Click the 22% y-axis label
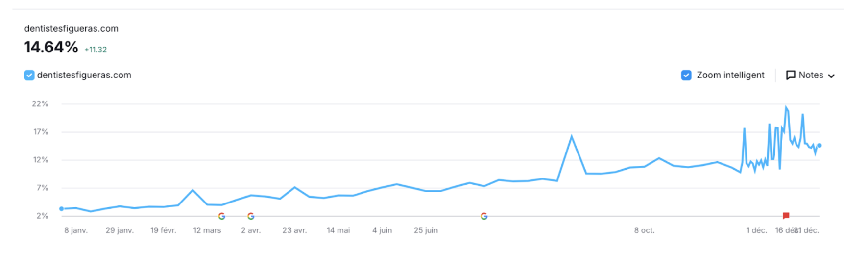The width and height of the screenshot is (868, 254). point(40,104)
